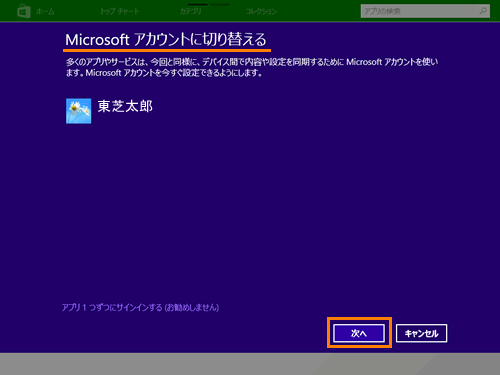Open the コレクション tab
Image resolution: width=500 pixels, height=375 pixels.
(x=261, y=11)
